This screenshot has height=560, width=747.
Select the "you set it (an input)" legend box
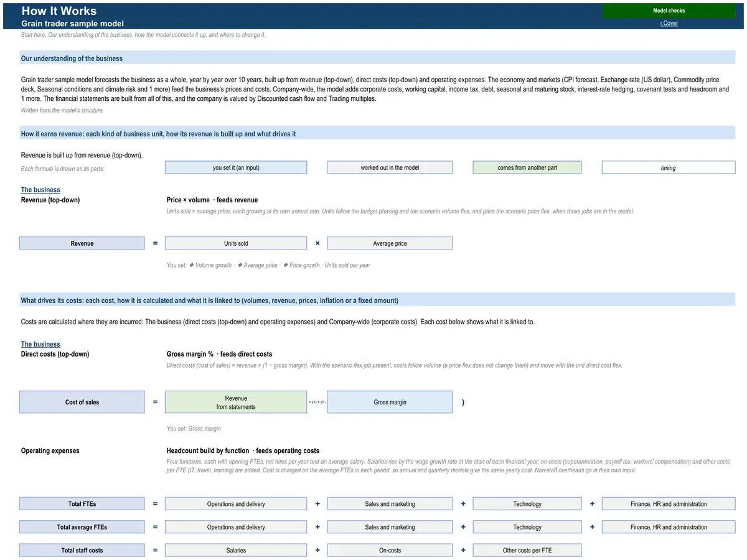[x=236, y=167]
